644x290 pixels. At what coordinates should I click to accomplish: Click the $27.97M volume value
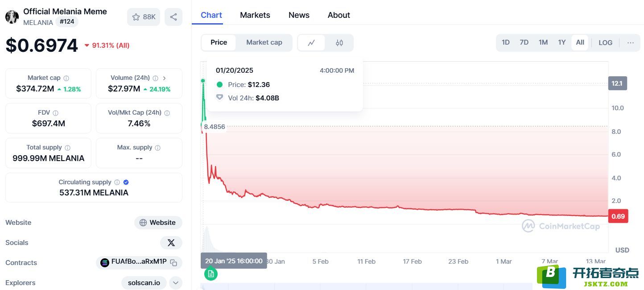[124, 89]
